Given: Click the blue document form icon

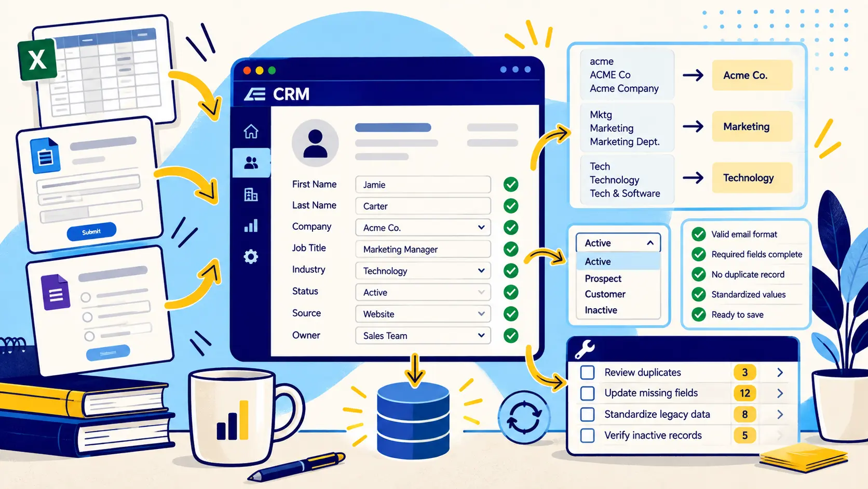Looking at the screenshot, I should [x=46, y=155].
